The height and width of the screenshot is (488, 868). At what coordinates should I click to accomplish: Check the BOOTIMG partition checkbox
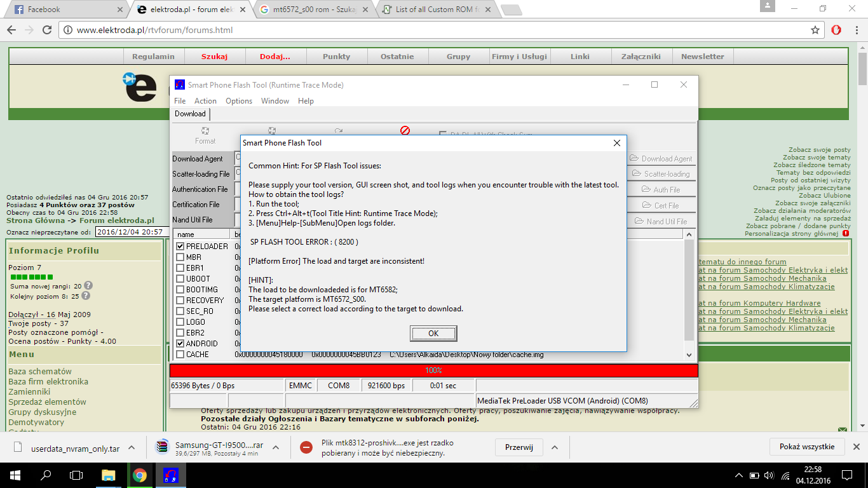180,290
